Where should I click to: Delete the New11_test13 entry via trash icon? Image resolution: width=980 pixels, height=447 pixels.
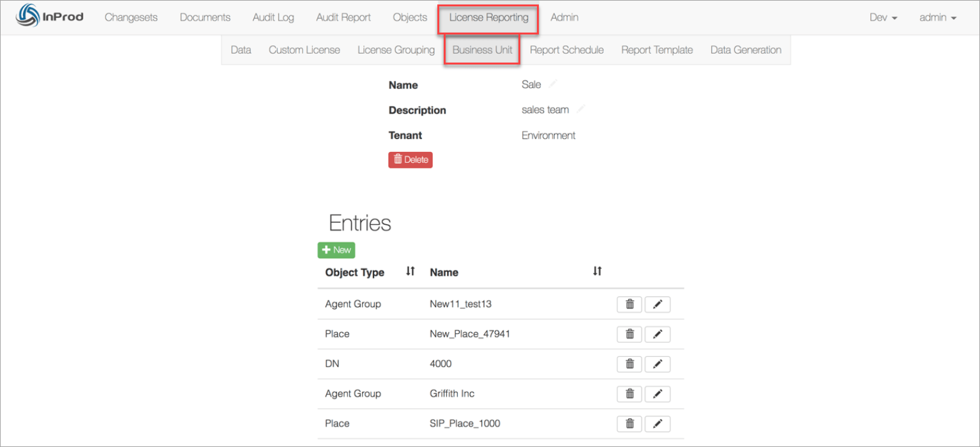click(x=629, y=305)
